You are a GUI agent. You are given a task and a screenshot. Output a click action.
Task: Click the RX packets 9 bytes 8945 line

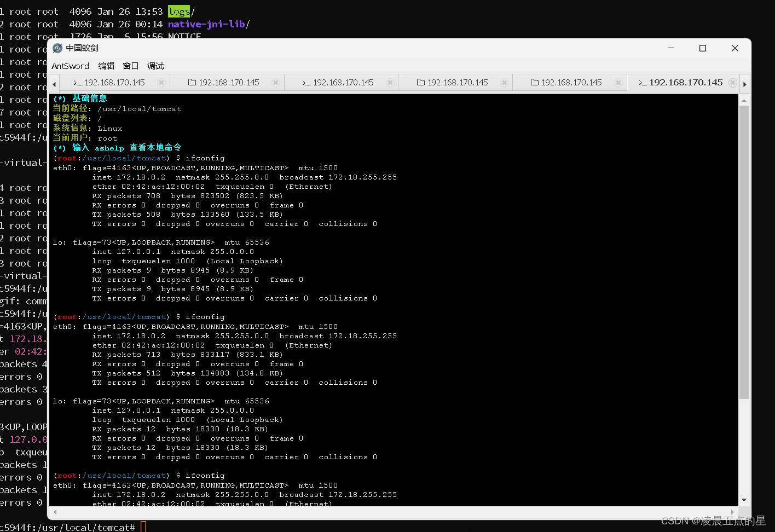[x=172, y=270]
